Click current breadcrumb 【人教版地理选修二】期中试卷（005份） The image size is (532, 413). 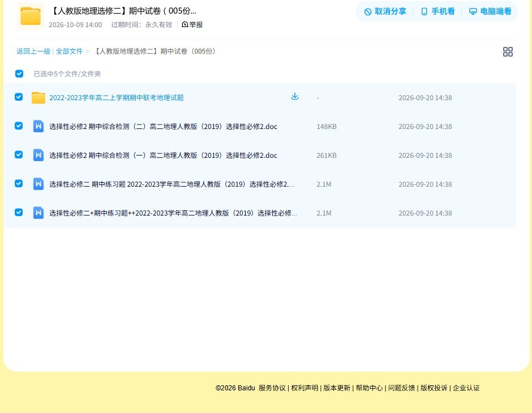coord(155,51)
